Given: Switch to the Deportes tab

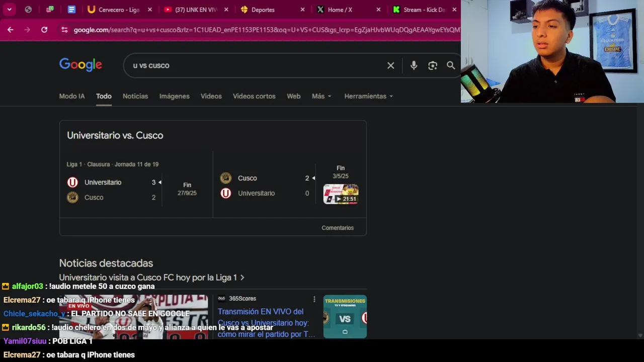Looking at the screenshot, I should click(263, 10).
